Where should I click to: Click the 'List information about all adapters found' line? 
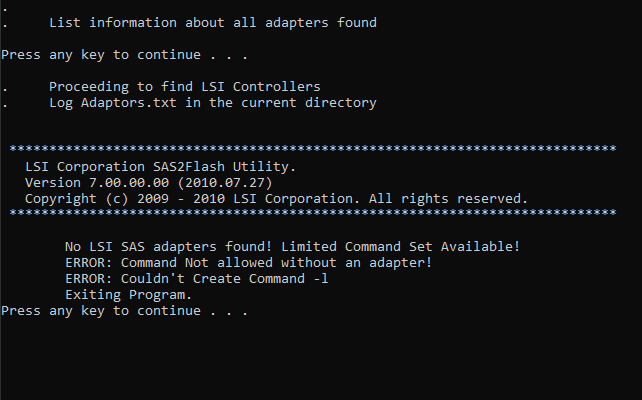pyautogui.click(x=213, y=23)
